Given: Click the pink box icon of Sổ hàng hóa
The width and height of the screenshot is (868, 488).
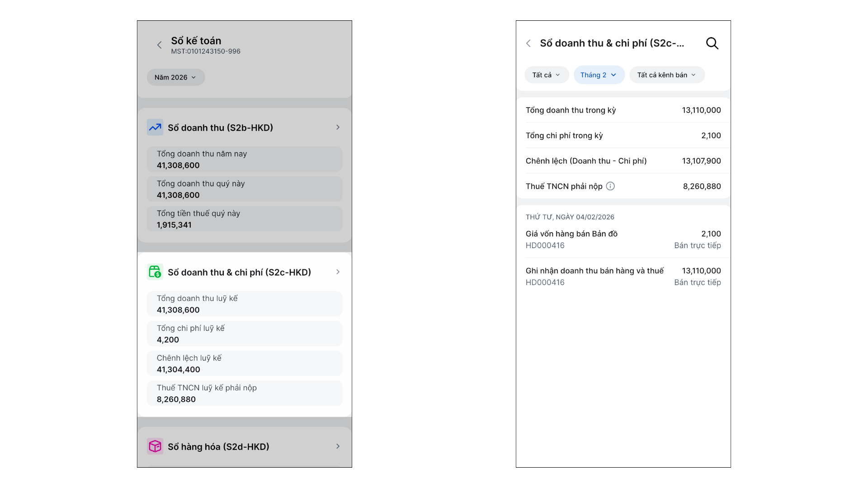Looking at the screenshot, I should 155,446.
